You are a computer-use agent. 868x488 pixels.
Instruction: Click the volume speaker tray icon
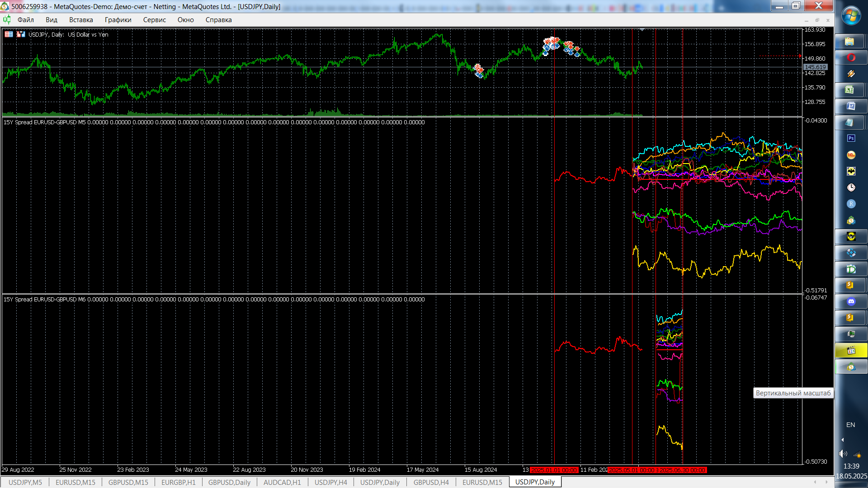[x=843, y=454]
